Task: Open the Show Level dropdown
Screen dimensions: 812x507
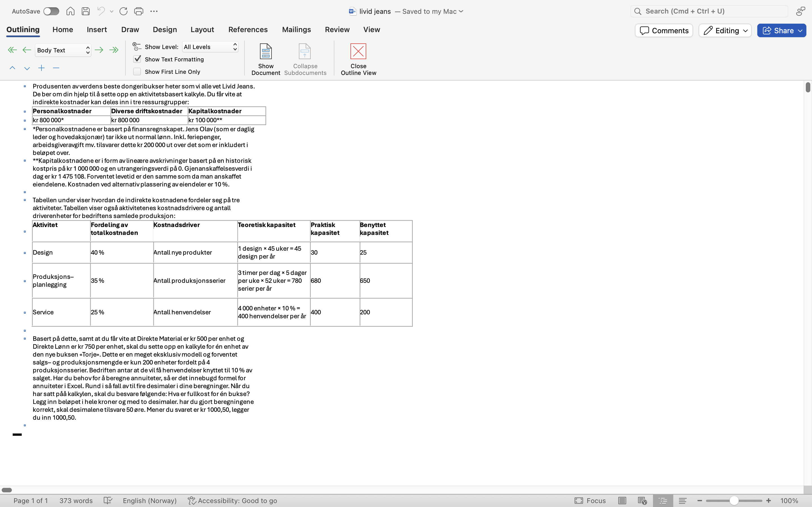Action: point(210,47)
